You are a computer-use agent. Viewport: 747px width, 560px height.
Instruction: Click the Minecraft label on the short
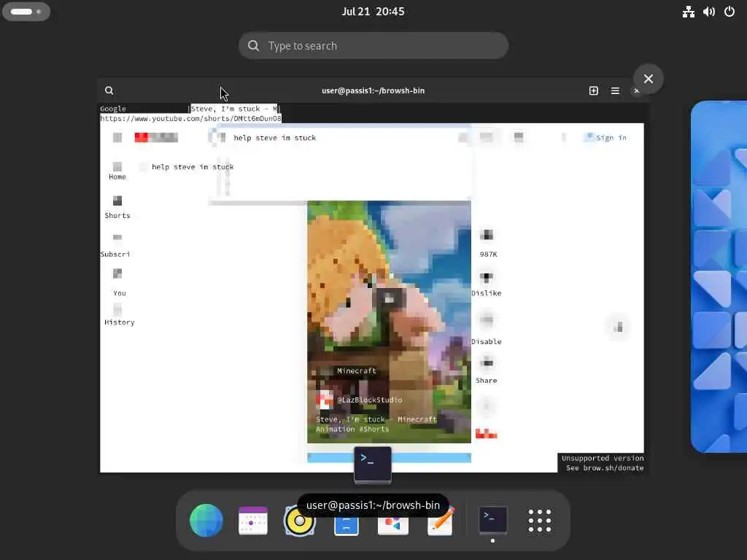coord(356,370)
